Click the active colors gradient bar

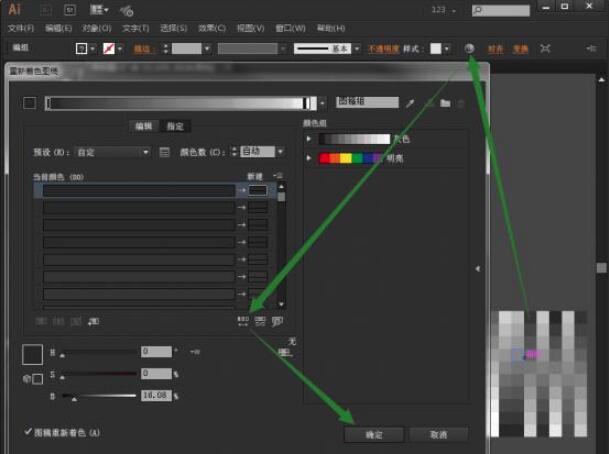coord(181,103)
